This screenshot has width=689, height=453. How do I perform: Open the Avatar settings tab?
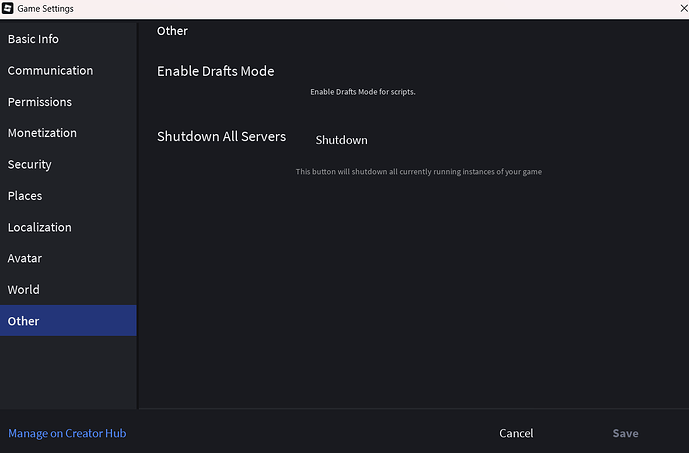click(x=68, y=258)
